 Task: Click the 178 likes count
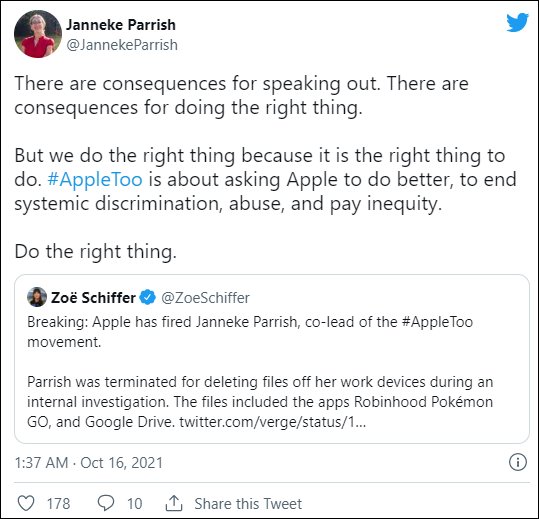(58, 504)
